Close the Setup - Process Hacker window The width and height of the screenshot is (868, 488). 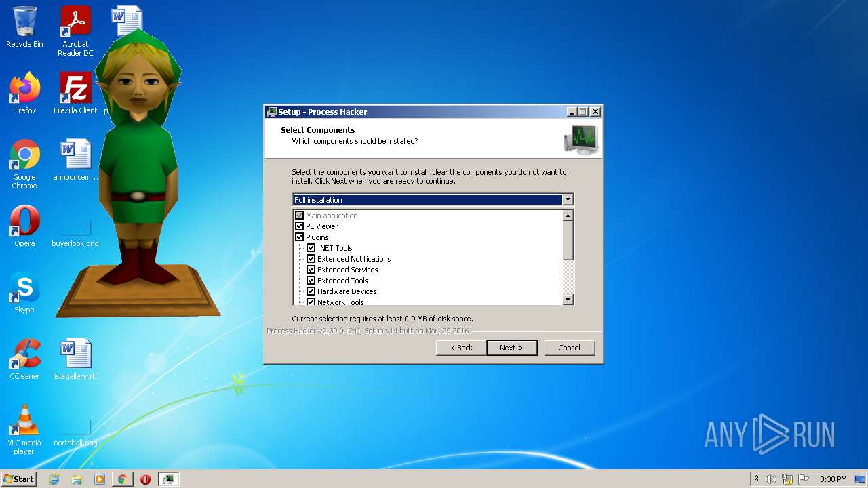(595, 112)
